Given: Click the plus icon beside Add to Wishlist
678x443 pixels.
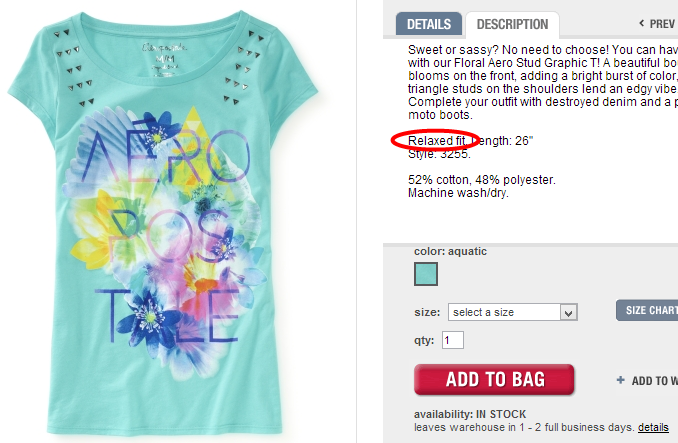Looking at the screenshot, I should (620, 380).
